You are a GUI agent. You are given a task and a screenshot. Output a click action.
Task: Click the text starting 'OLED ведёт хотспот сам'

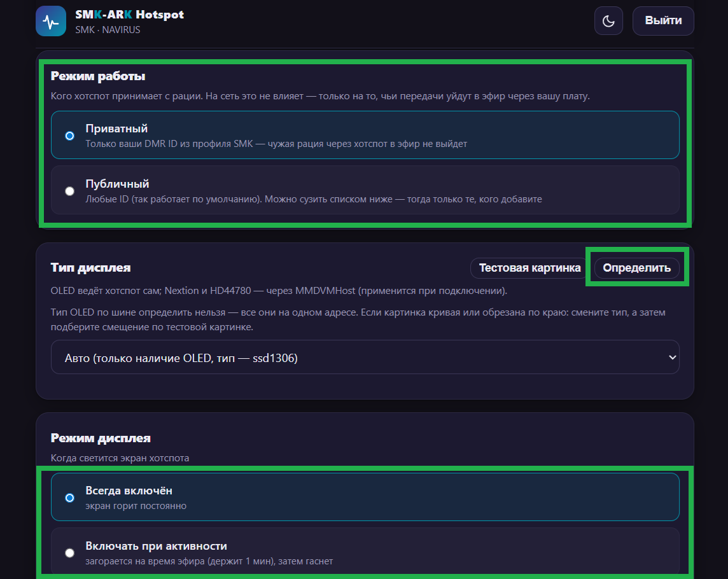point(279,291)
